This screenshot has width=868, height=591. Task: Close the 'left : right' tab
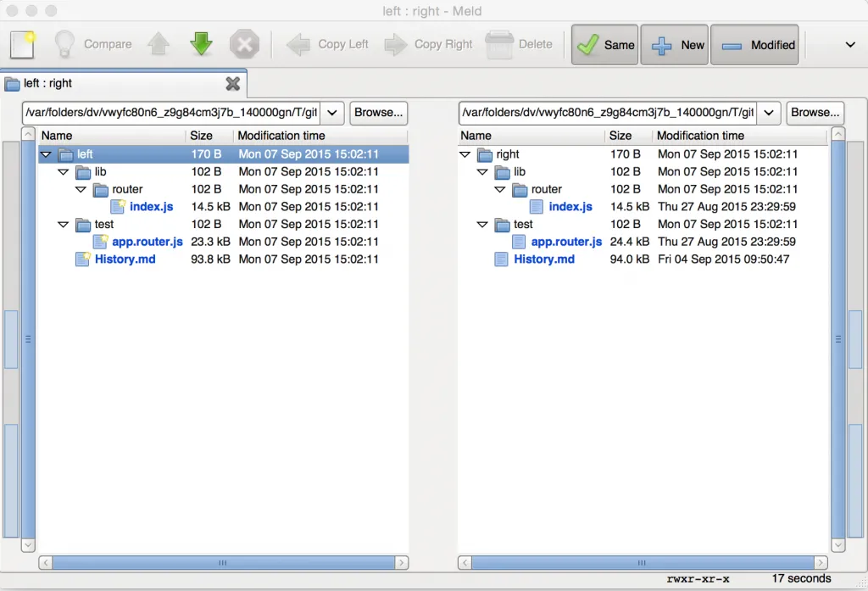(x=232, y=83)
